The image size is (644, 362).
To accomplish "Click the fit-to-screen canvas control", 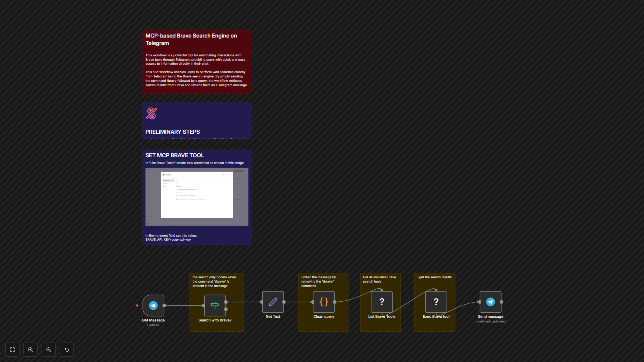I will [12, 349].
